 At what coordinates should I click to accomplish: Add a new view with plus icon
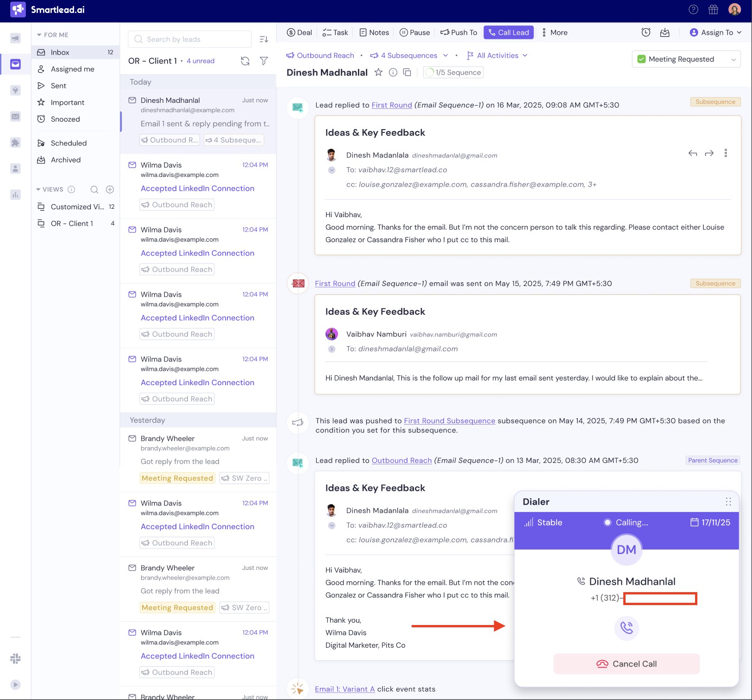pyautogui.click(x=110, y=189)
